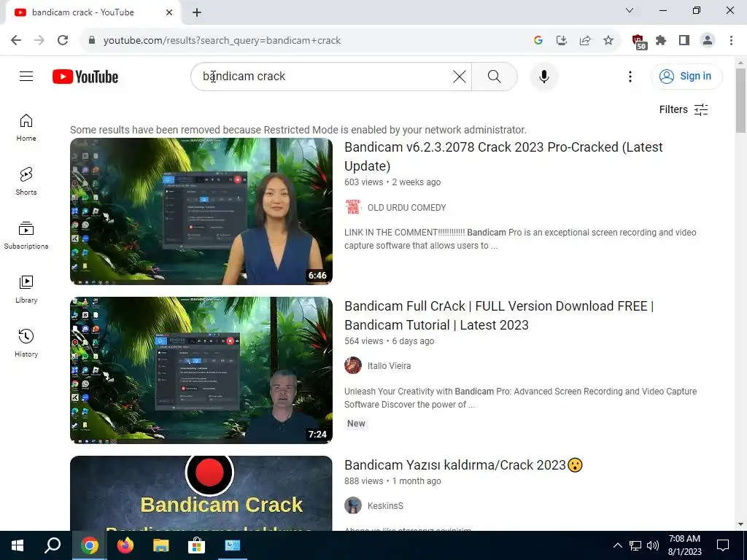Viewport: 747px width, 560px height.
Task: Click the page vertical scrollbar
Action: tap(740, 100)
